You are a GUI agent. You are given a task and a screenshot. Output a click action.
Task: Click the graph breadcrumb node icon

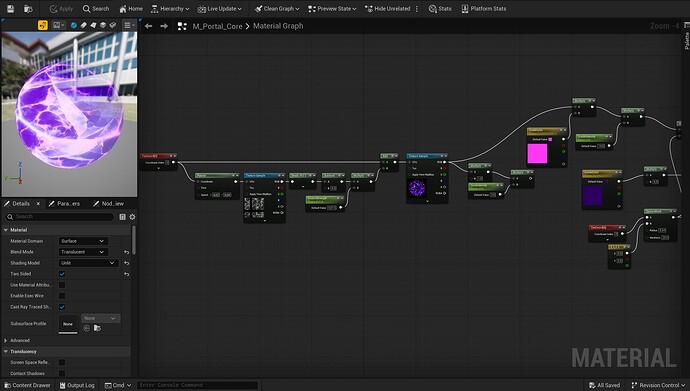pyautogui.click(x=182, y=26)
